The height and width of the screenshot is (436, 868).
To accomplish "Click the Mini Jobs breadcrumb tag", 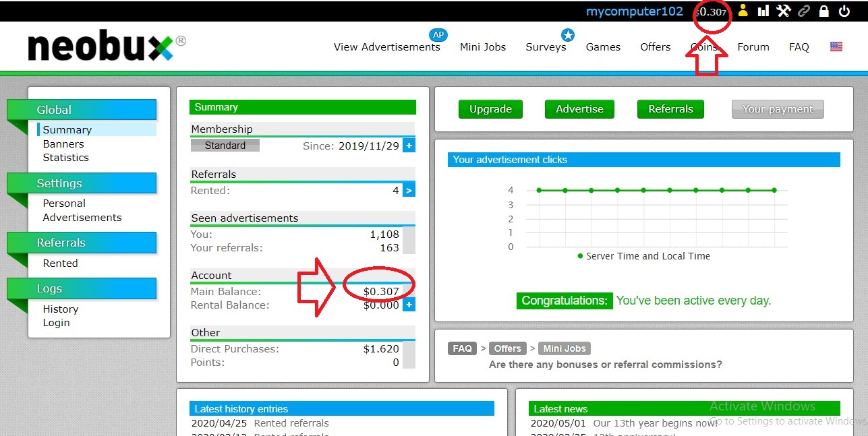I will [565, 348].
